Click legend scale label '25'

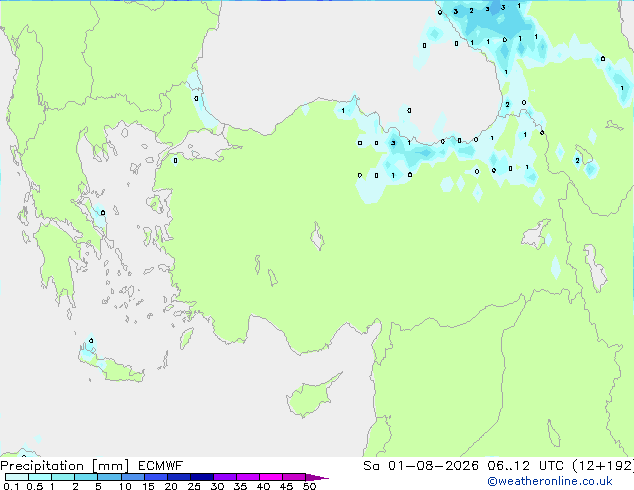point(194,486)
